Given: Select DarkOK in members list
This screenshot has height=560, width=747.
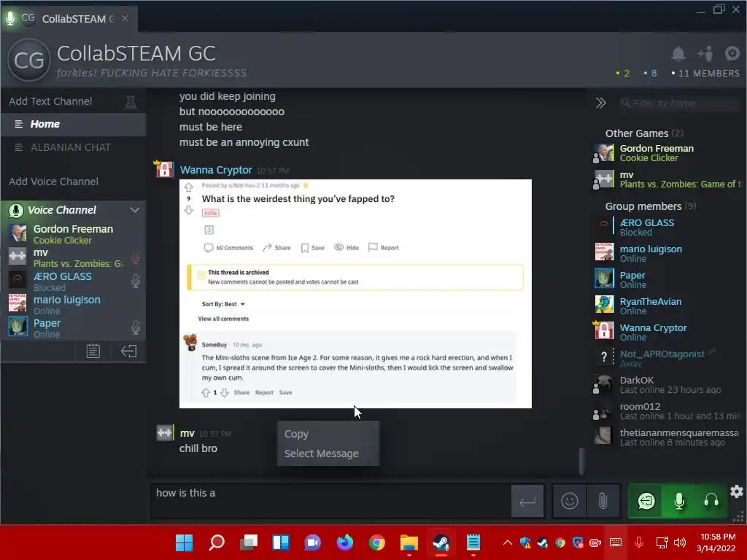Looking at the screenshot, I should click(667, 385).
